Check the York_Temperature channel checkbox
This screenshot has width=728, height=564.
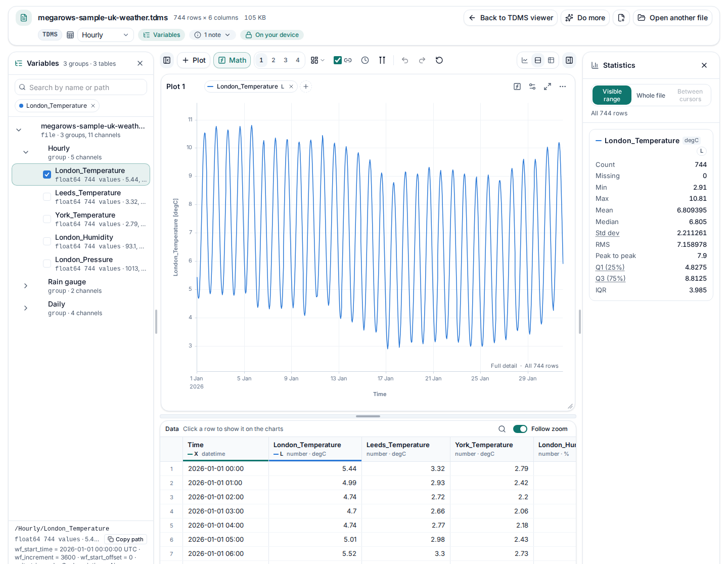coord(47,219)
